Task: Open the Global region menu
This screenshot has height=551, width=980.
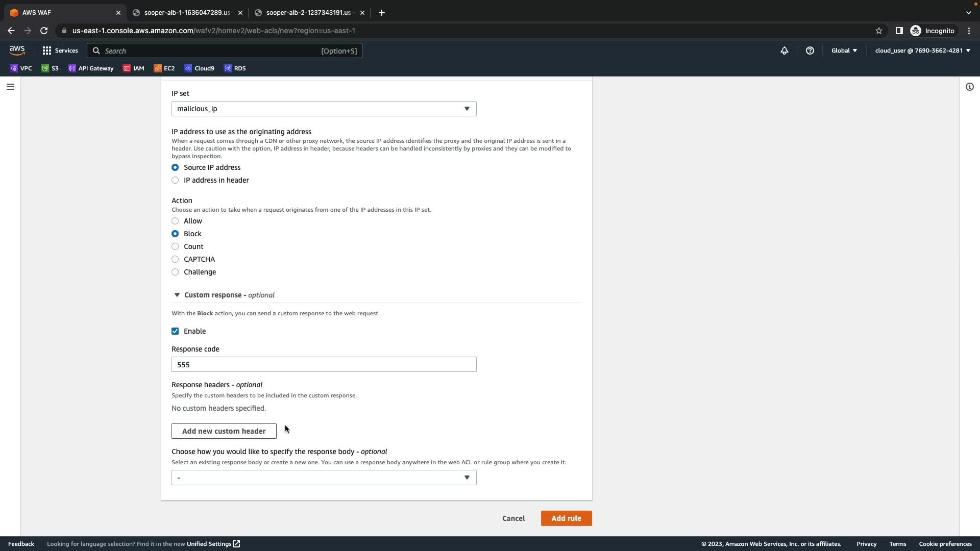Action: coord(844,51)
